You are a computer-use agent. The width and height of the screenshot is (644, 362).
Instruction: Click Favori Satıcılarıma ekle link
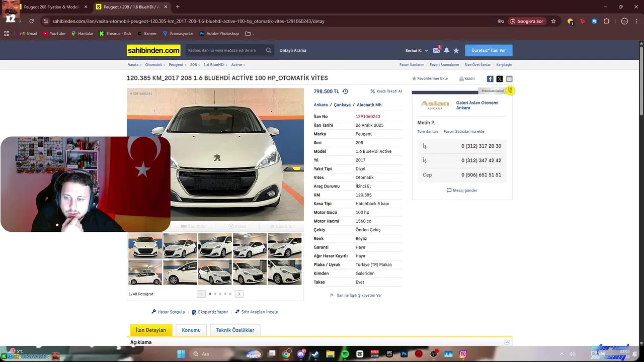[x=464, y=131]
